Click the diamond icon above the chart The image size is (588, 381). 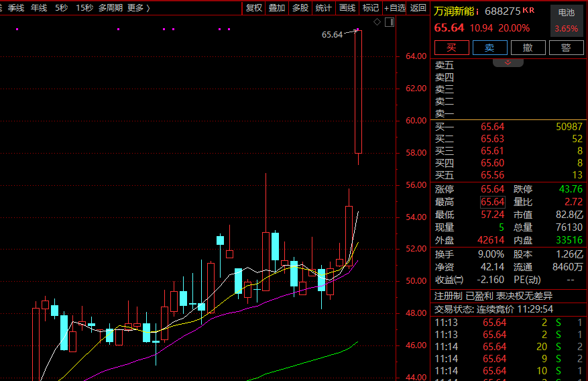[377, 22]
